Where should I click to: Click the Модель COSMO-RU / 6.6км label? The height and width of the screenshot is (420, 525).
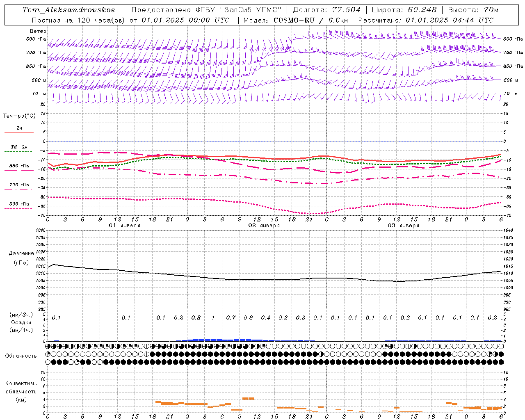[x=296, y=20]
